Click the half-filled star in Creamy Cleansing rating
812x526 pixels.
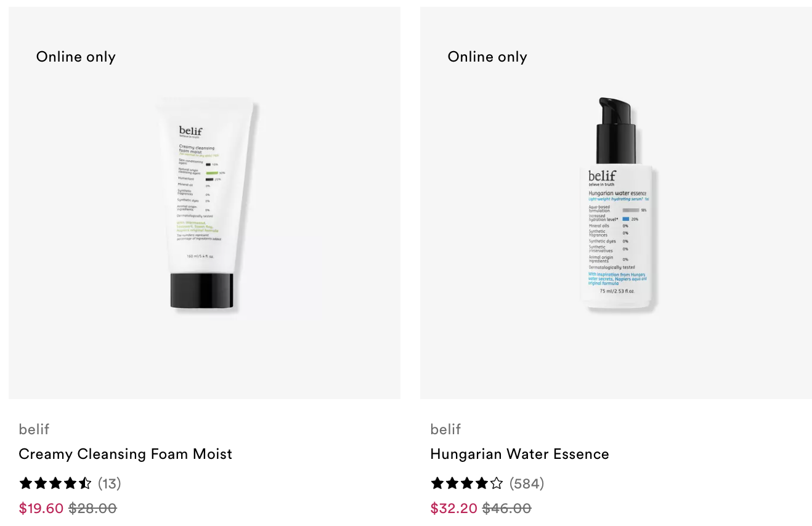point(85,484)
